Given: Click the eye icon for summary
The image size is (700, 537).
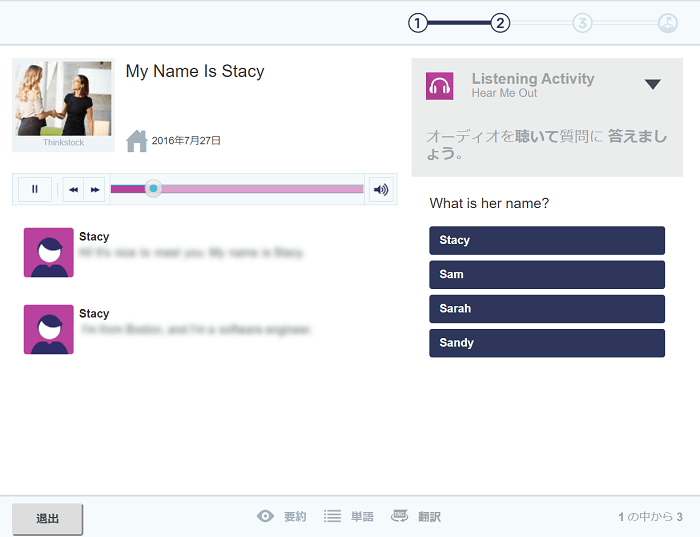Looking at the screenshot, I should point(265,517).
